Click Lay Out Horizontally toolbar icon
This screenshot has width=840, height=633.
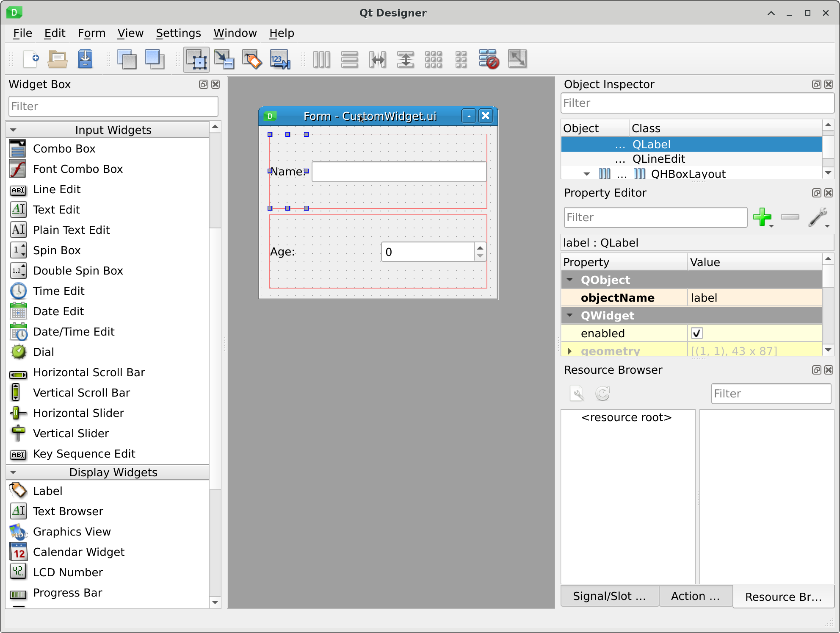pos(322,59)
